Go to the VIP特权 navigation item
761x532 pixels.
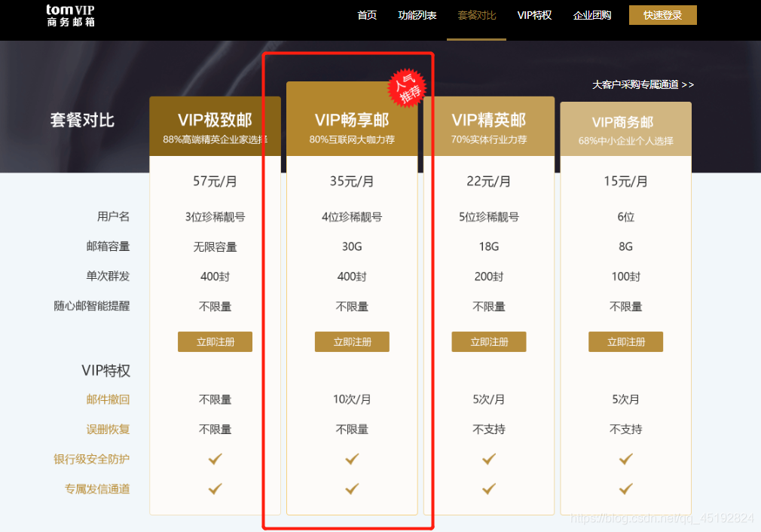pos(534,15)
